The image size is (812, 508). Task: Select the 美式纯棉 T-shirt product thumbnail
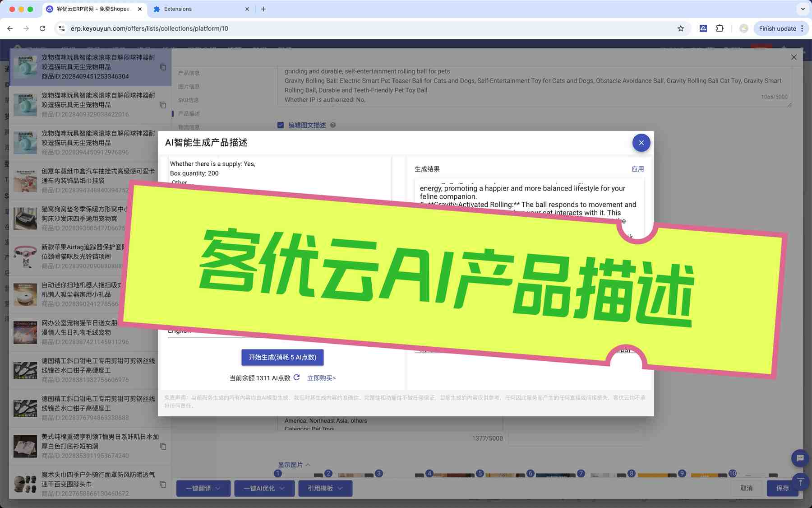coord(25,447)
